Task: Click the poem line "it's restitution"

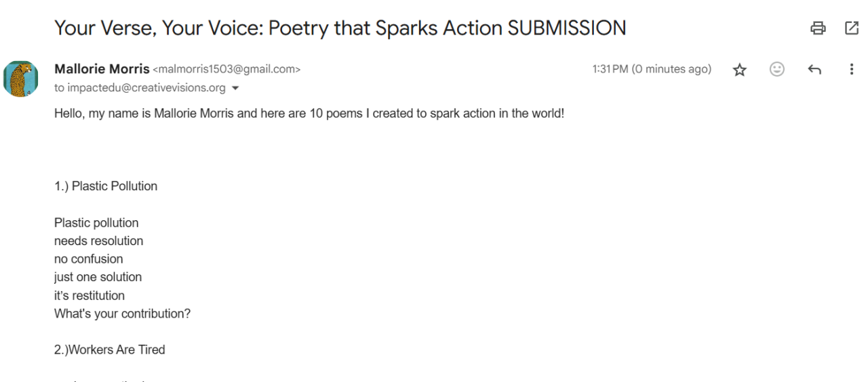Action: click(90, 295)
